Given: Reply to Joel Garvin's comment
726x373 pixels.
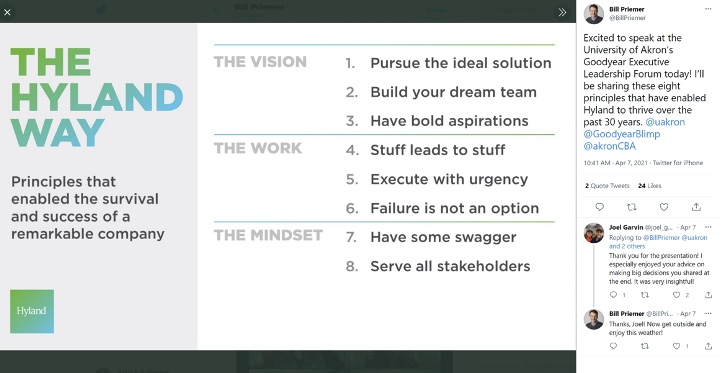Looking at the screenshot, I should [x=613, y=295].
